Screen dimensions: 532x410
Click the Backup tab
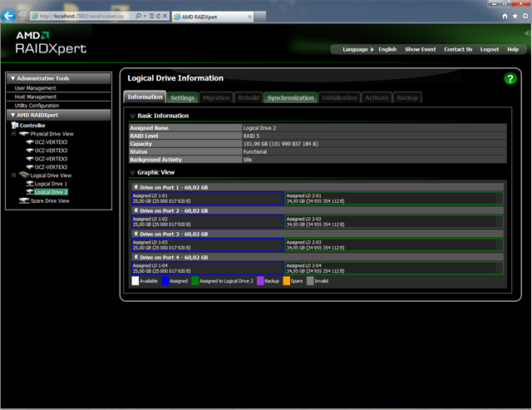[407, 98]
